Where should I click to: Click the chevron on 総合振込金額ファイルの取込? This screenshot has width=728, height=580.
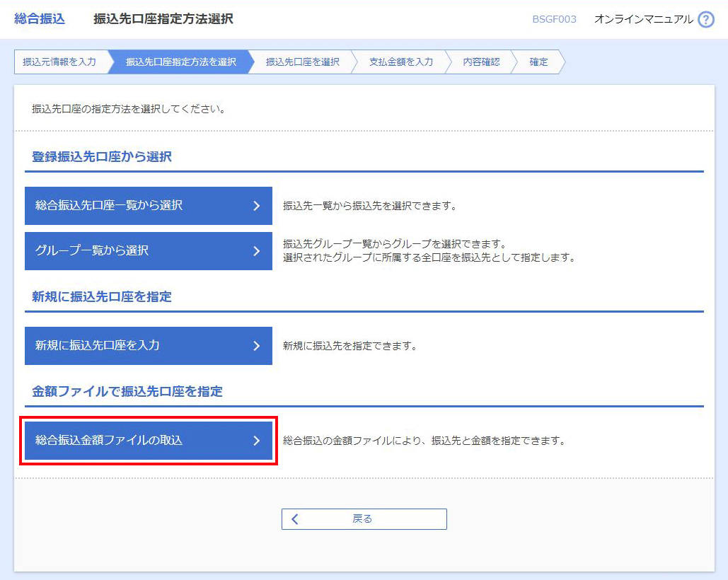pos(256,441)
